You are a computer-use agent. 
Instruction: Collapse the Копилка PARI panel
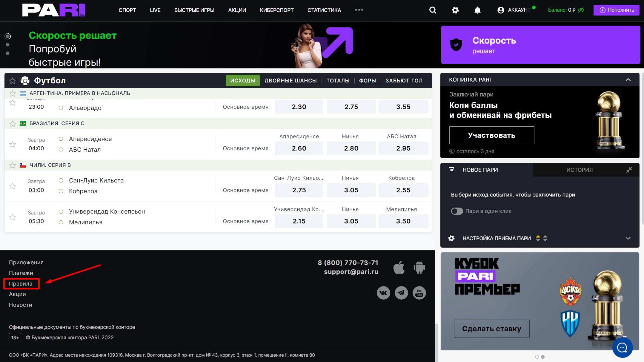628,80
